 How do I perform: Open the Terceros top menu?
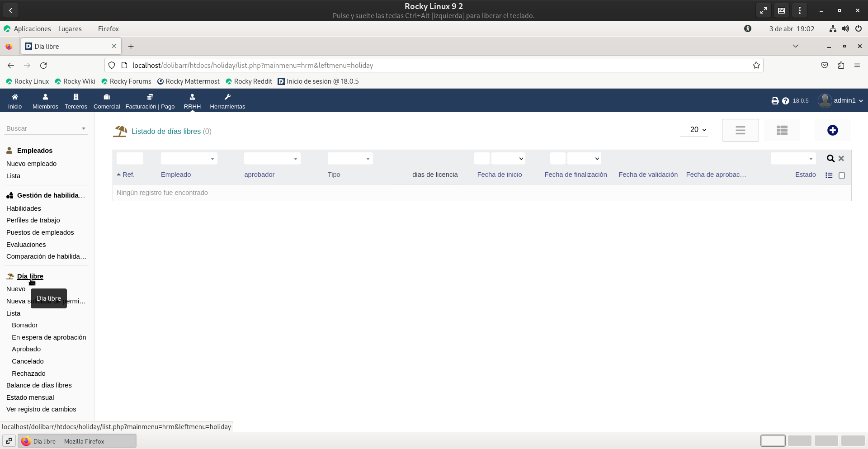coord(76,101)
